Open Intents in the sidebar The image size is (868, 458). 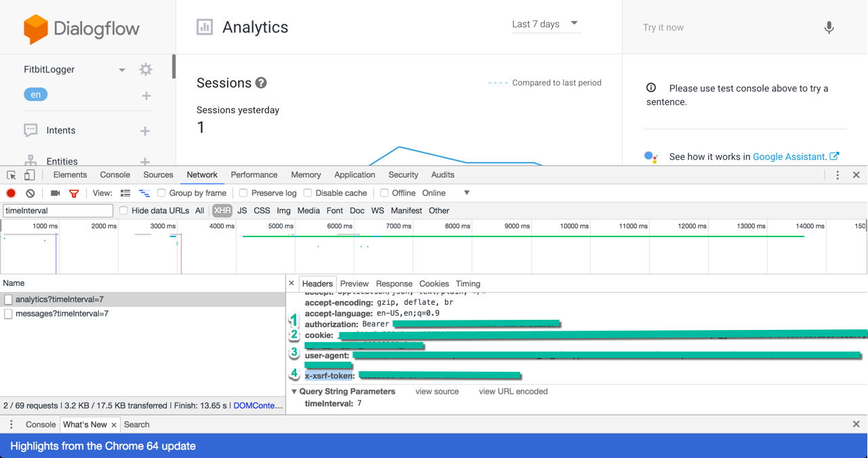click(x=61, y=130)
